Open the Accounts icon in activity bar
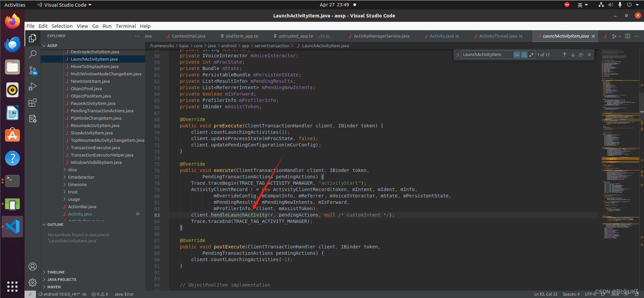Screen dimensions: 644x298 click(33, 266)
